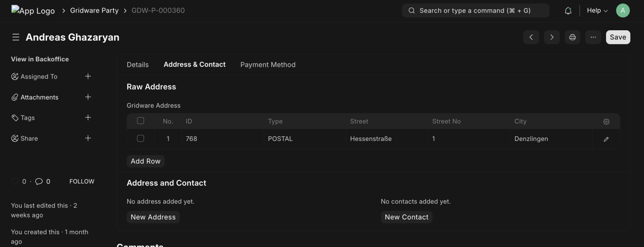Add a tag with plus icon
Viewport: 644px width, 247px height.
(x=88, y=117)
